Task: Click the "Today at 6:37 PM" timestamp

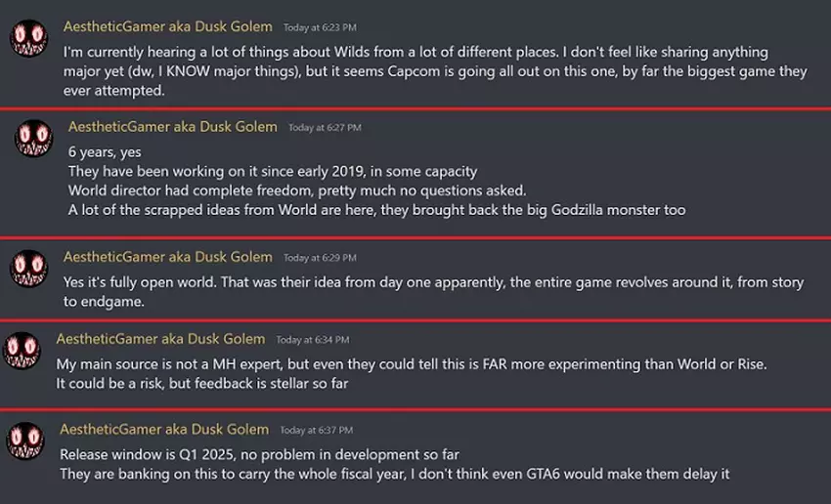Action: point(317,431)
